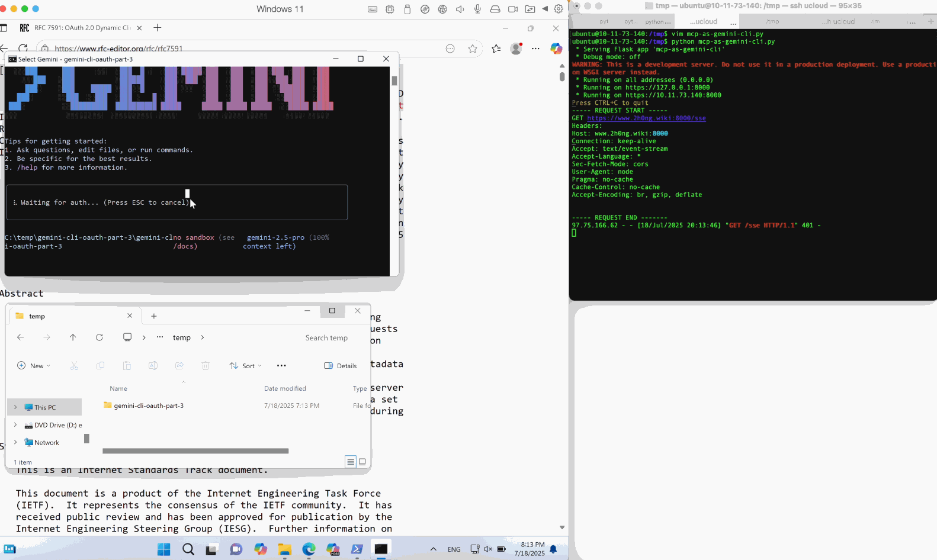The height and width of the screenshot is (560, 937).
Task: Refresh the File Explorer folder view
Action: coord(100,337)
